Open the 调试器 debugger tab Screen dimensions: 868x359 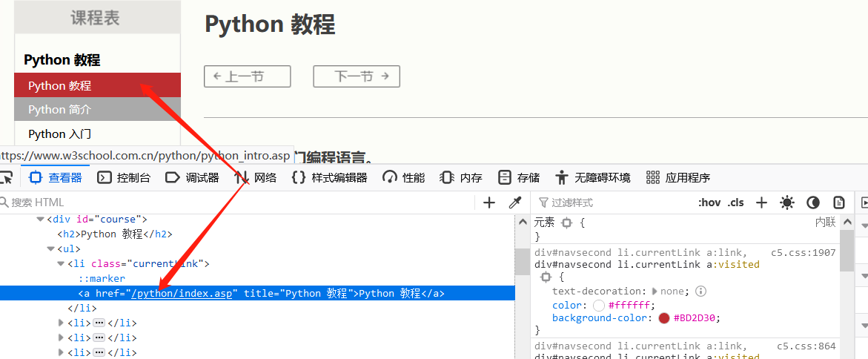[x=192, y=178]
